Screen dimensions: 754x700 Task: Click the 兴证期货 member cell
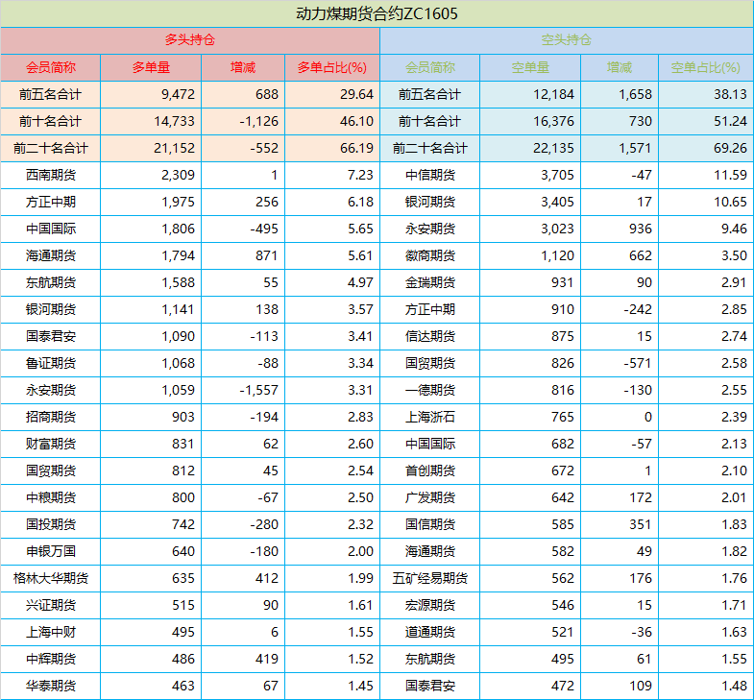coord(51,606)
